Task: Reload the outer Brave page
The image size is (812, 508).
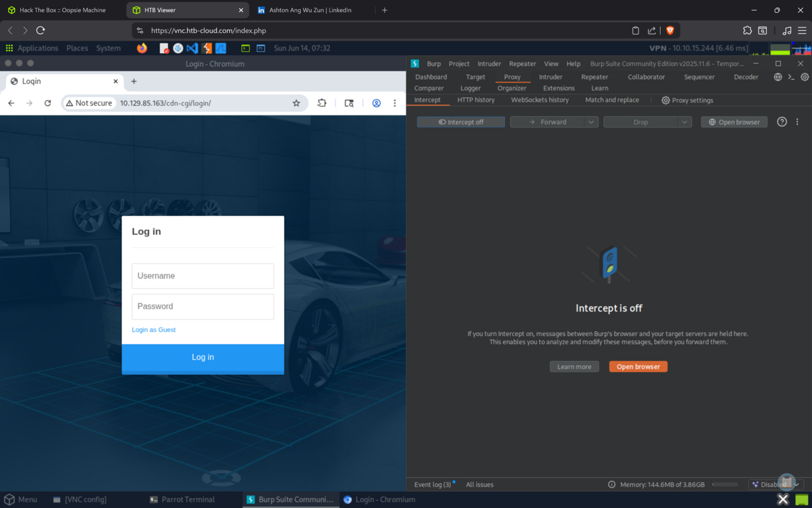Action: point(41,30)
